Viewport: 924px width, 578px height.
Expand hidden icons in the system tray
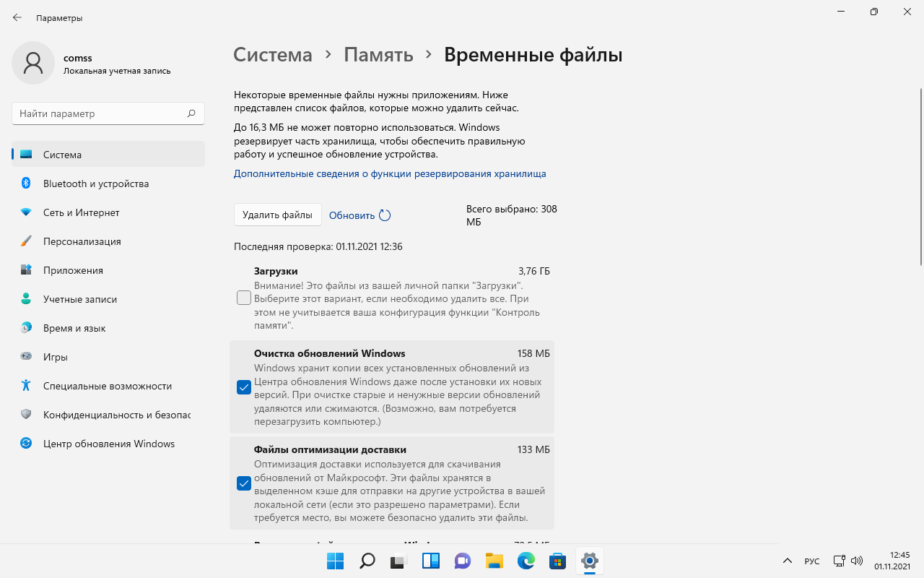click(788, 561)
